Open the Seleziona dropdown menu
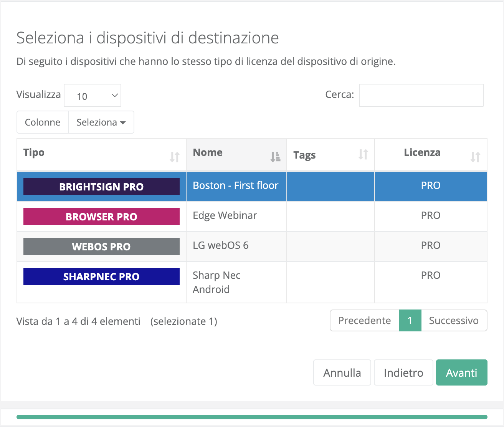Image resolution: width=504 pixels, height=427 pixels. pos(101,122)
